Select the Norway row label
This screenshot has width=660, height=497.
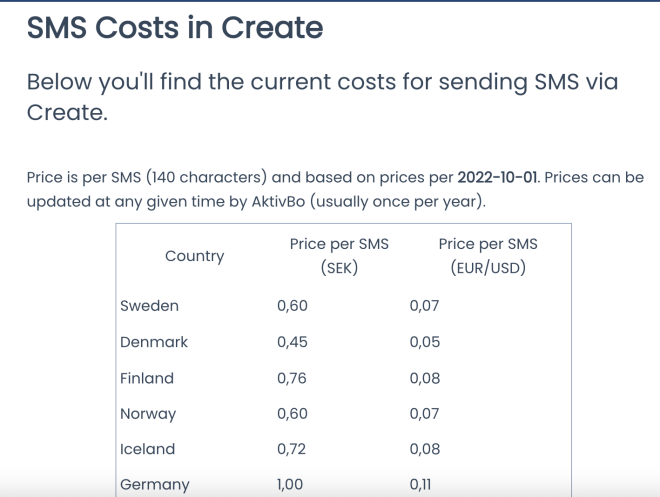pos(148,414)
